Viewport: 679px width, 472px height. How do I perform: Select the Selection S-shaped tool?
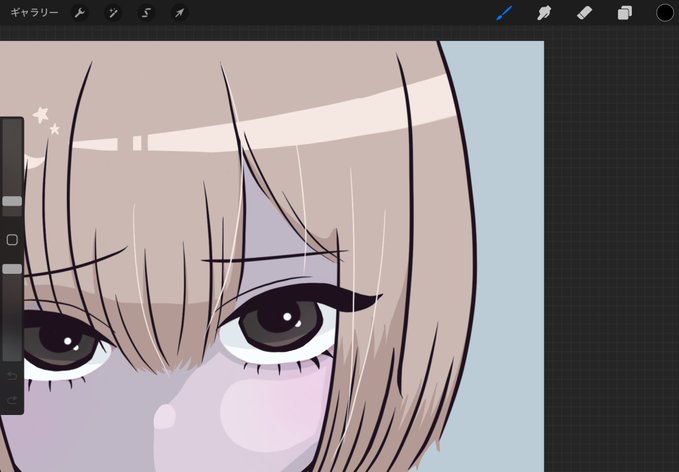pyautogui.click(x=146, y=13)
